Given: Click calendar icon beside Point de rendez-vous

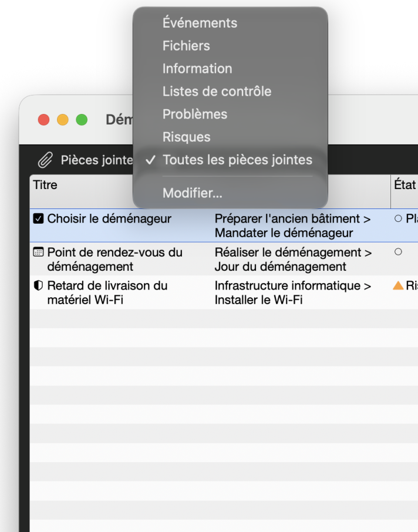Looking at the screenshot, I should point(38,252).
